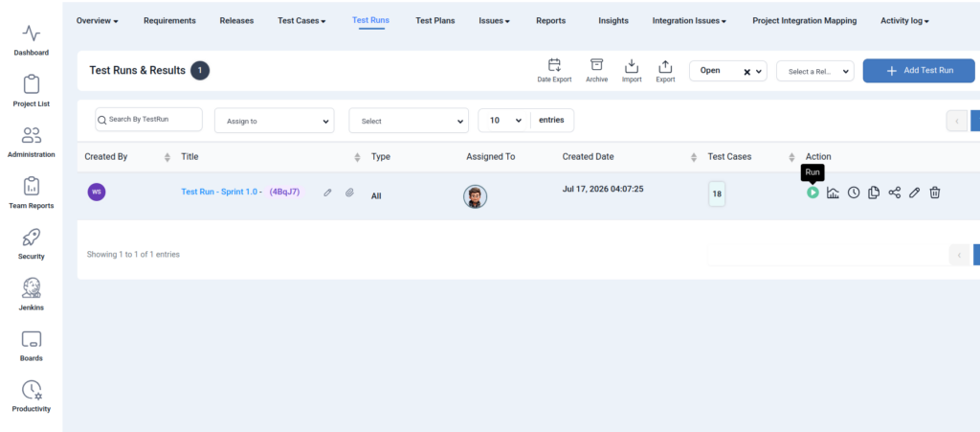Click the (4BqJ7) test run code
Viewport: 980px width, 432px height.
pos(284,192)
